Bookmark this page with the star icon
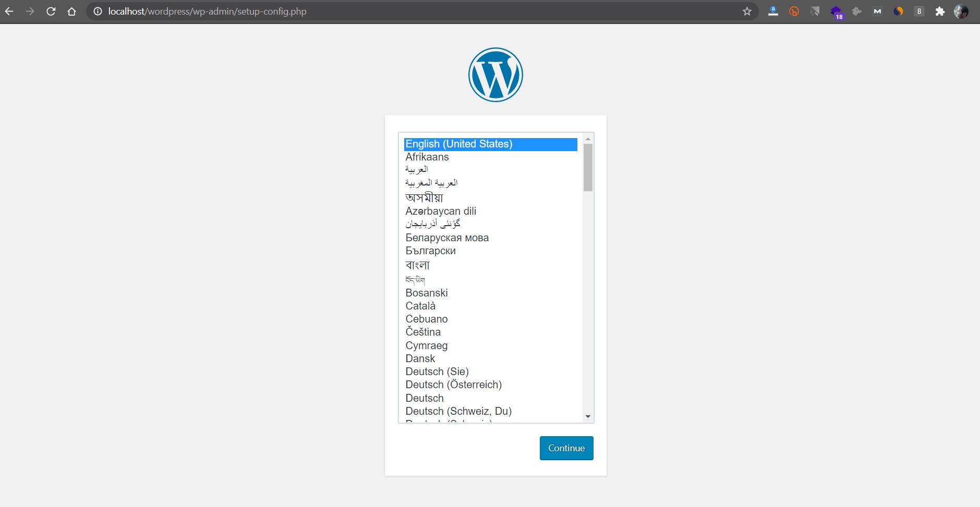 pyautogui.click(x=747, y=11)
